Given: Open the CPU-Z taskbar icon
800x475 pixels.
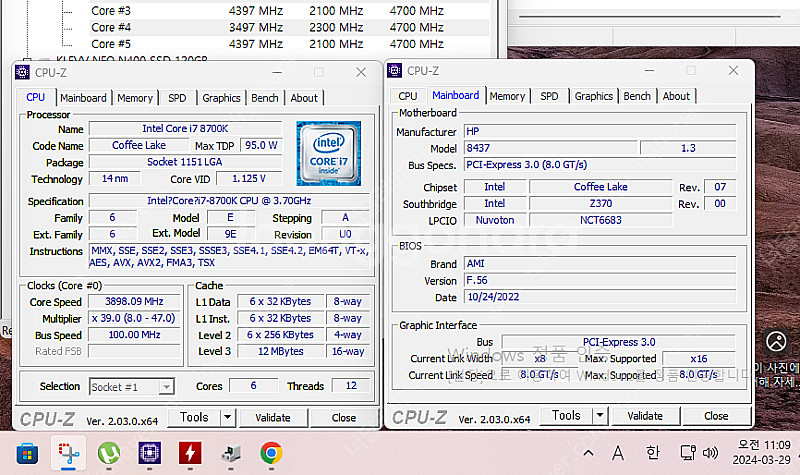Looking at the screenshot, I should (149, 453).
